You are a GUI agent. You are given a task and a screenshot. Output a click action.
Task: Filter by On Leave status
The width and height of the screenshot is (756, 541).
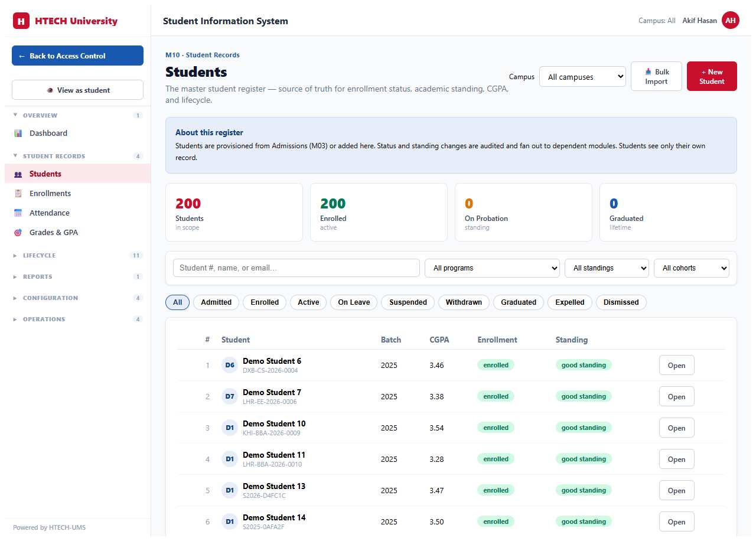tap(354, 302)
